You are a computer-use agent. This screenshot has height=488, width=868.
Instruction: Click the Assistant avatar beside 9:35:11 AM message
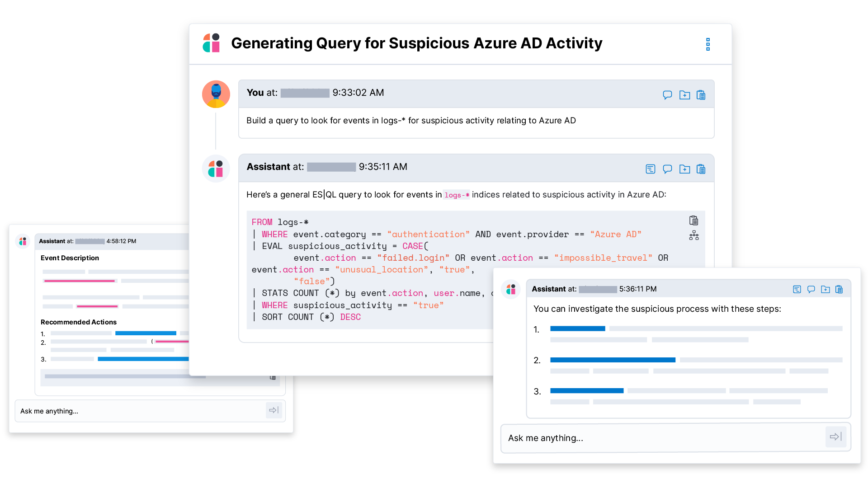click(x=216, y=169)
